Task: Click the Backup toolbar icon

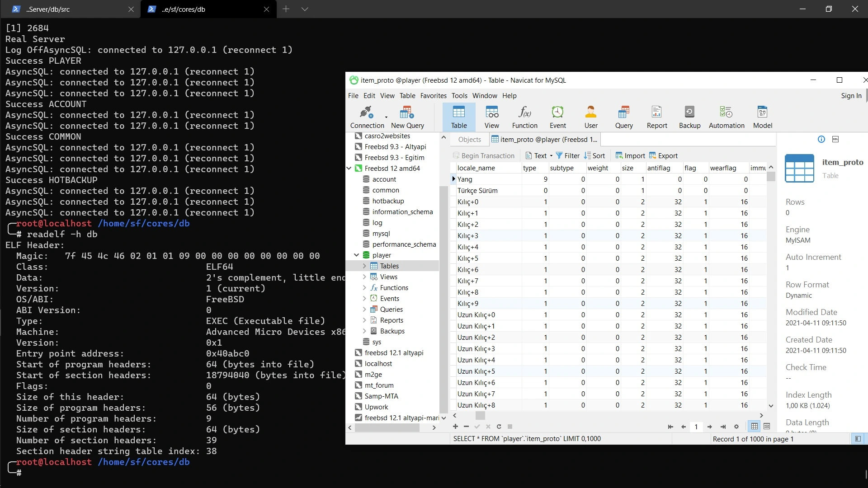Action: [689, 117]
